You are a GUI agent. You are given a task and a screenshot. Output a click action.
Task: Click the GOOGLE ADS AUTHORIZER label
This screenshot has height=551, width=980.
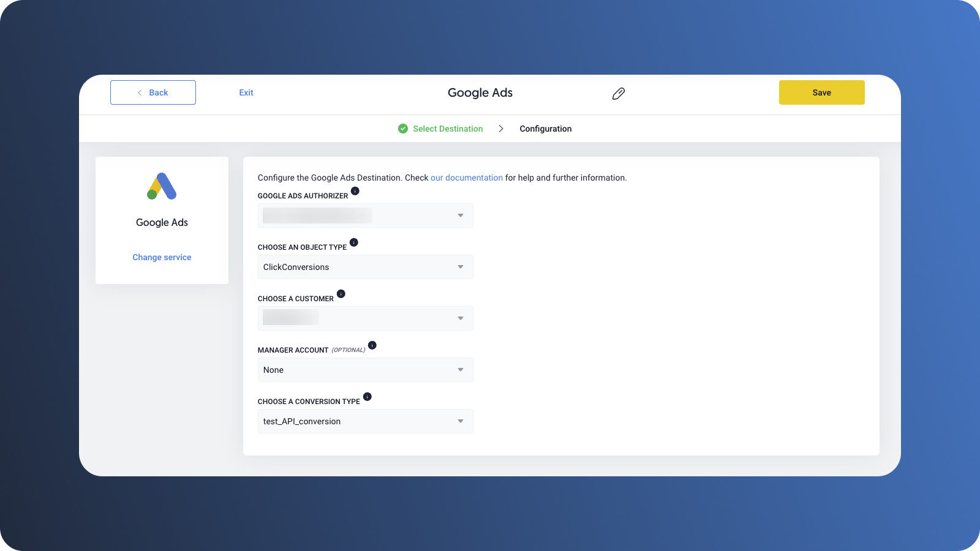point(303,196)
